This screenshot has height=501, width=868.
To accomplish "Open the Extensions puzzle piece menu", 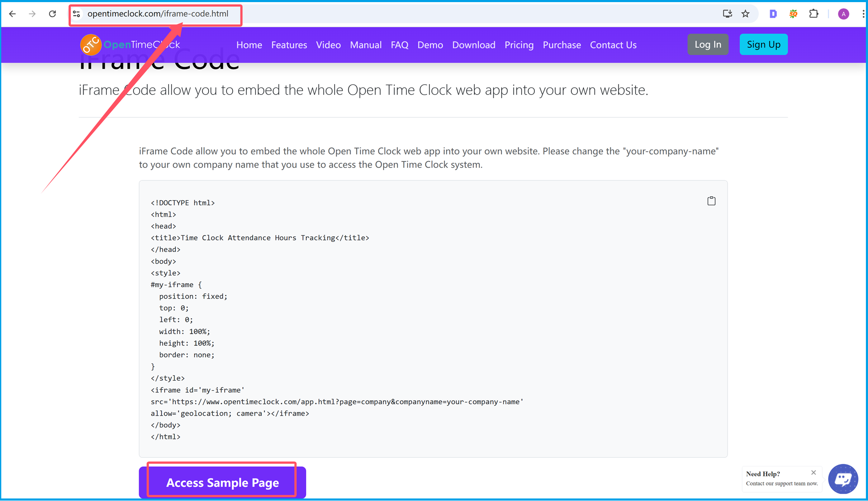I will [x=814, y=14].
